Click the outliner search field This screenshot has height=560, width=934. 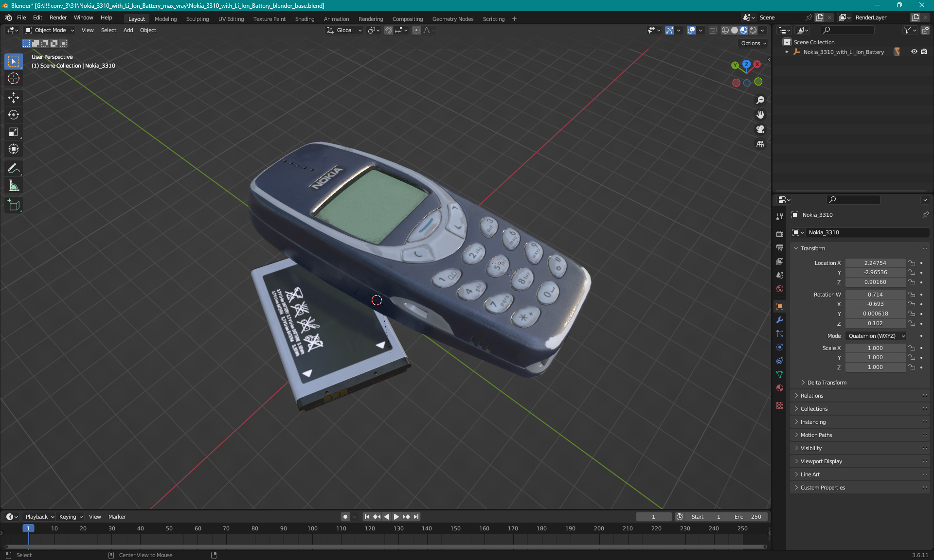[847, 30]
